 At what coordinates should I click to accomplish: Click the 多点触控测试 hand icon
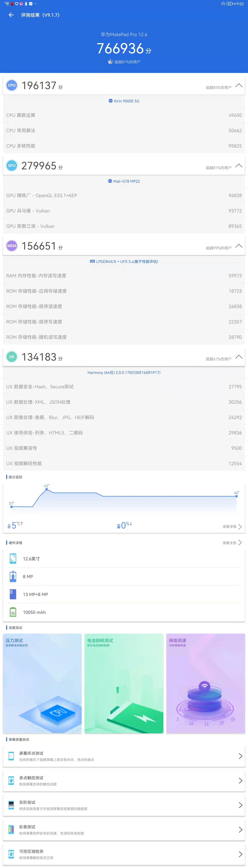click(11, 780)
